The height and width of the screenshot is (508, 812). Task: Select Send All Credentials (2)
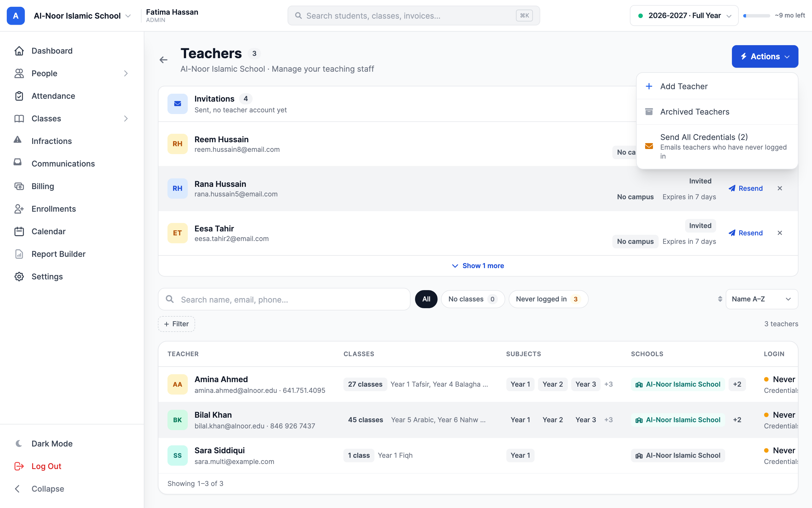(717, 146)
